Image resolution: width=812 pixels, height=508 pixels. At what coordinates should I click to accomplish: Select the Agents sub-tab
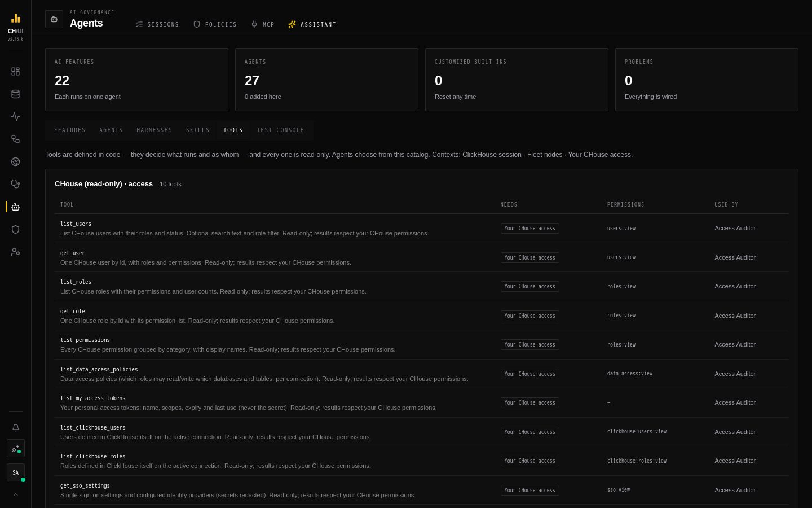(x=111, y=130)
